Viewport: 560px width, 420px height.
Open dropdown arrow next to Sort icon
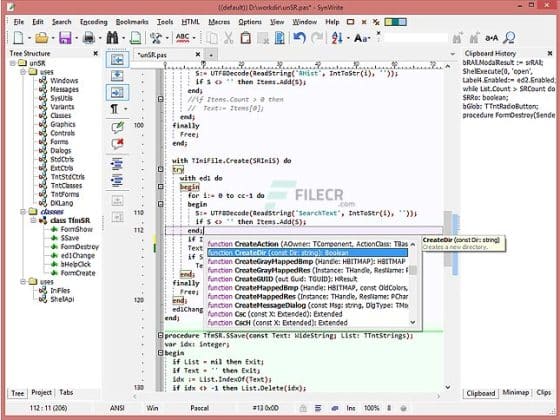348,38
